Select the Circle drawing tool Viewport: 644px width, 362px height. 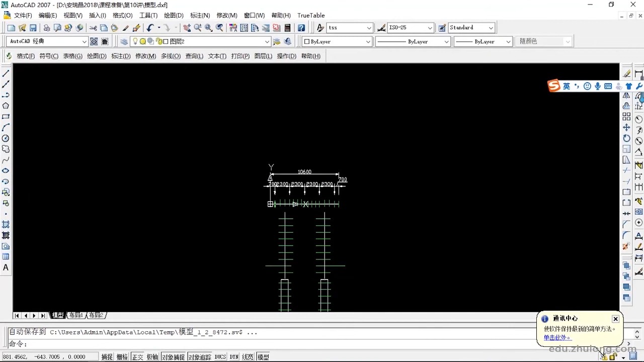[6, 138]
